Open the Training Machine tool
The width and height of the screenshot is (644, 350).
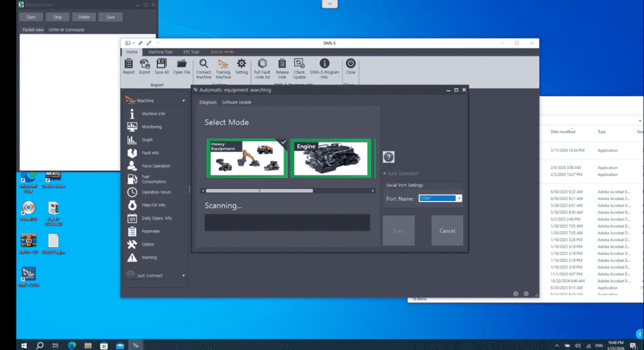pyautogui.click(x=223, y=64)
